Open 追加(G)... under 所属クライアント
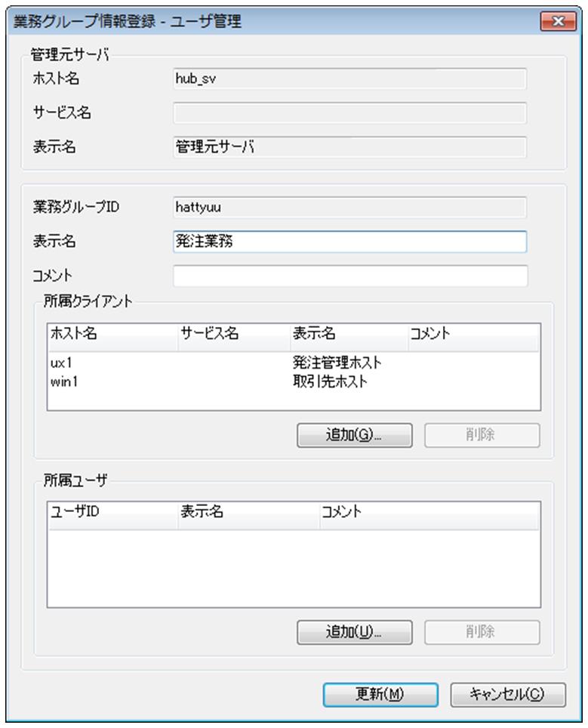The width and height of the screenshot is (588, 728). [354, 435]
